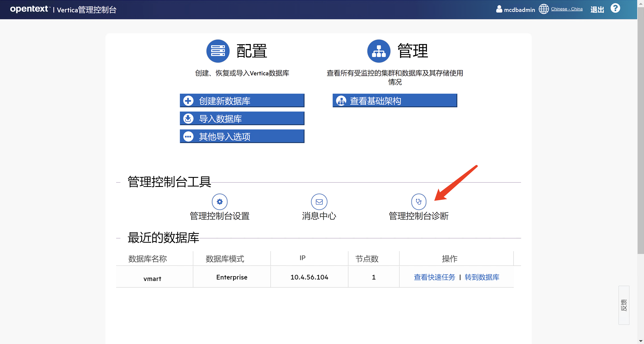The image size is (644, 344).
Task: Click the vertical page scrollbar
Action: [x=641, y=130]
